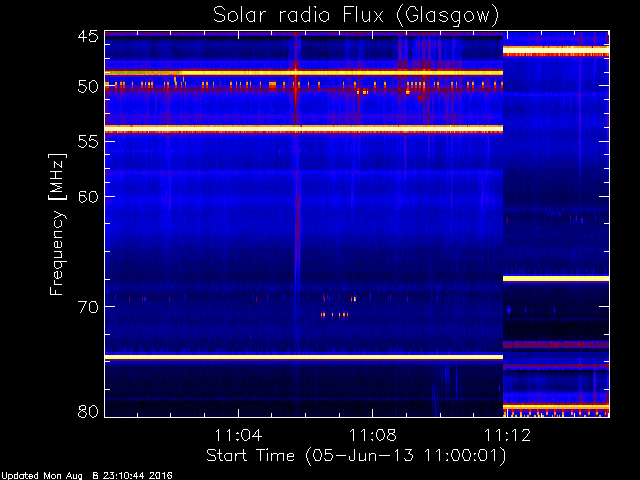640x480 pixels.
Task: Click the 11:12 time tick label
Action: tap(507, 435)
